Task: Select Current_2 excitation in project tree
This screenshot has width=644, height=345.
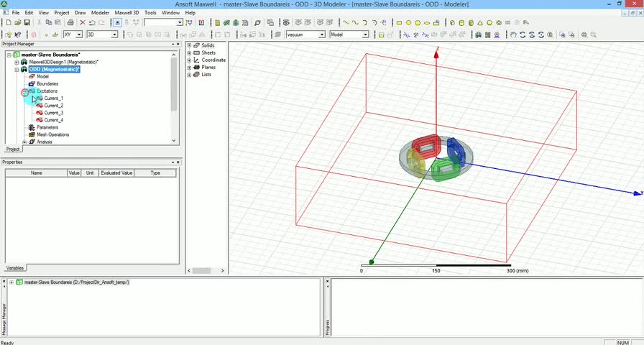Action: point(53,106)
